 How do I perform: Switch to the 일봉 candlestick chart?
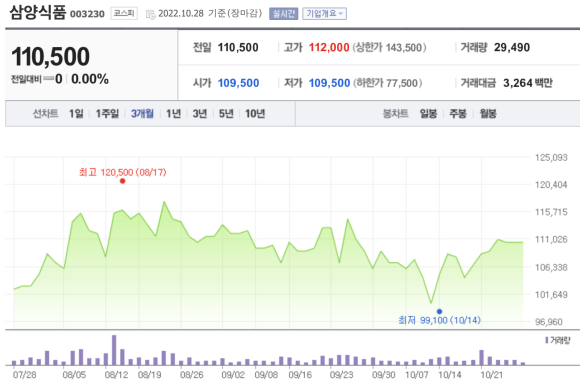click(x=428, y=114)
